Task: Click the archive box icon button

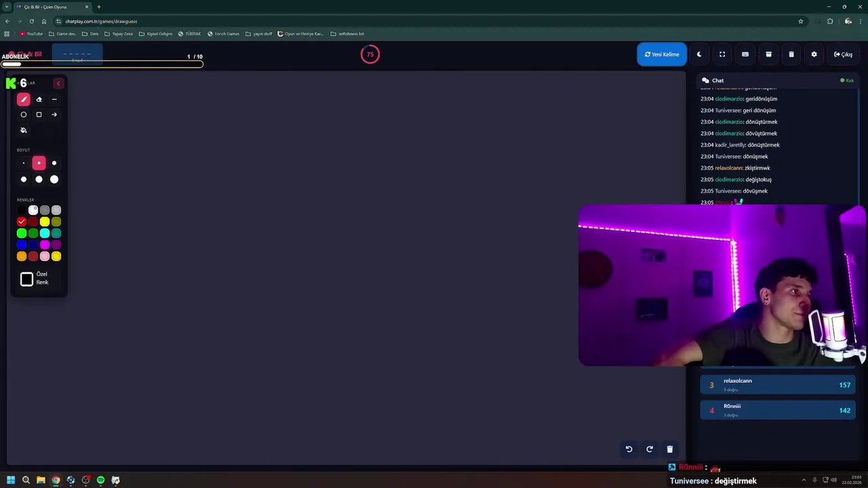Action: click(x=768, y=54)
